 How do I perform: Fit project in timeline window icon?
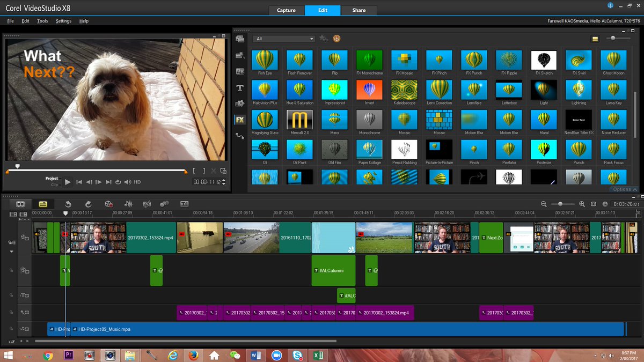tap(594, 204)
